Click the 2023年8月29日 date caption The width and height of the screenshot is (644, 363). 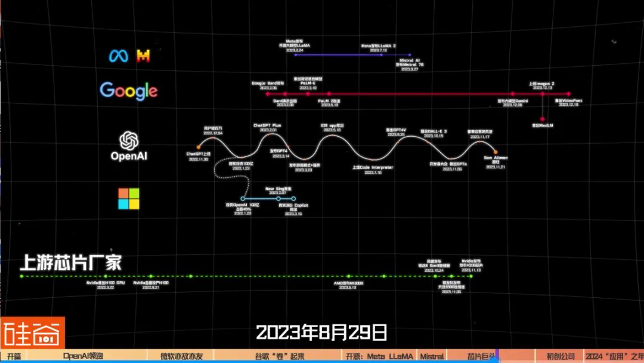point(321,331)
